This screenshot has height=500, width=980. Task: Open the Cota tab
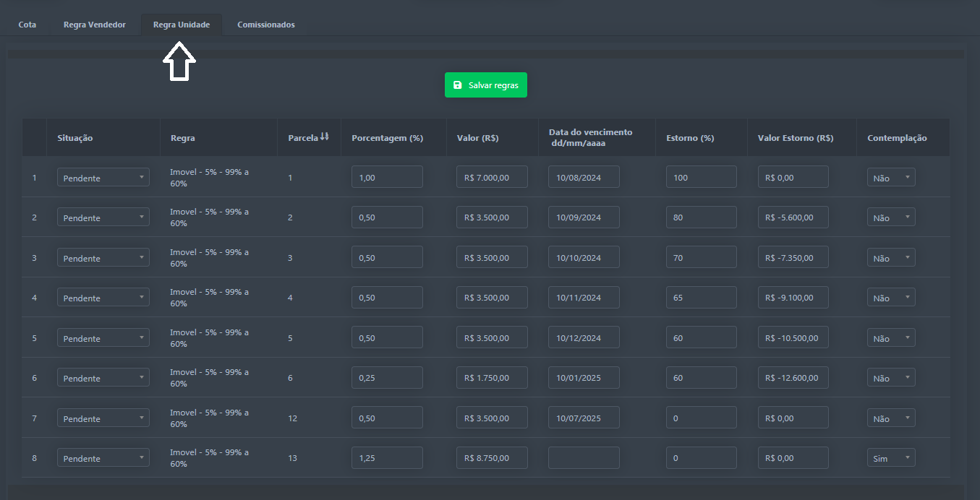(x=27, y=25)
